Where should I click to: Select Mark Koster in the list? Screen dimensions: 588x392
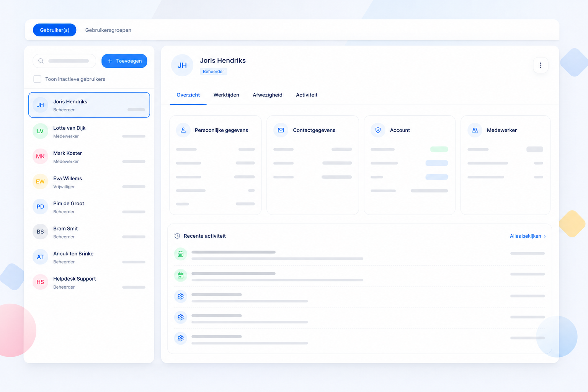tap(89, 157)
